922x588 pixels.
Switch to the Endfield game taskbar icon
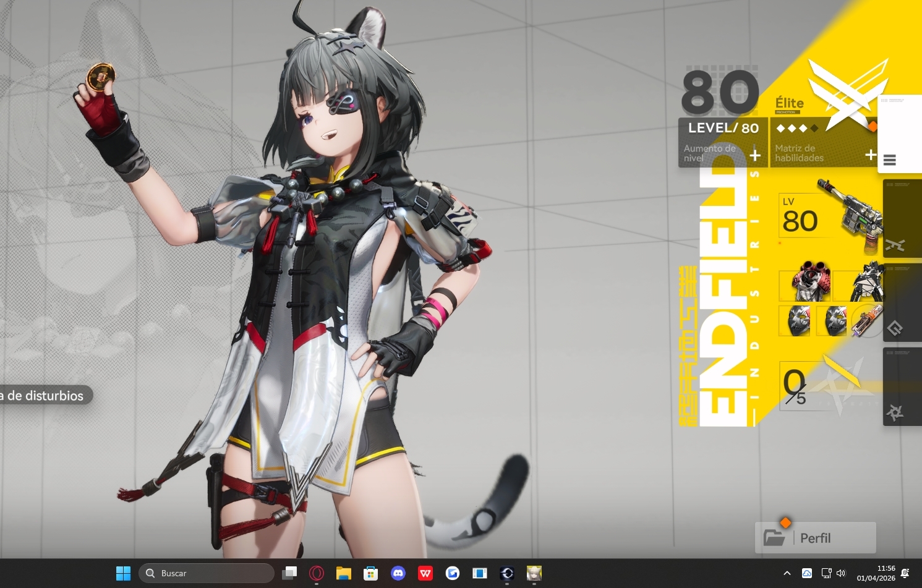click(534, 573)
